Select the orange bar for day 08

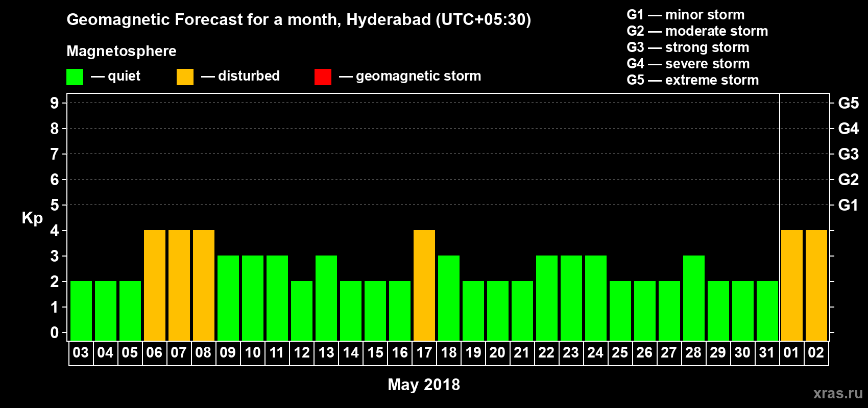tap(204, 285)
